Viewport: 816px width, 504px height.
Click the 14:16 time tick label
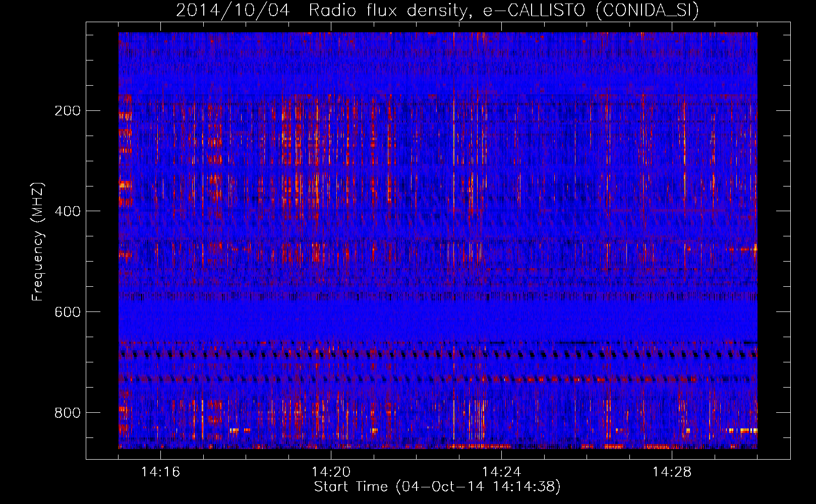pyautogui.click(x=160, y=472)
